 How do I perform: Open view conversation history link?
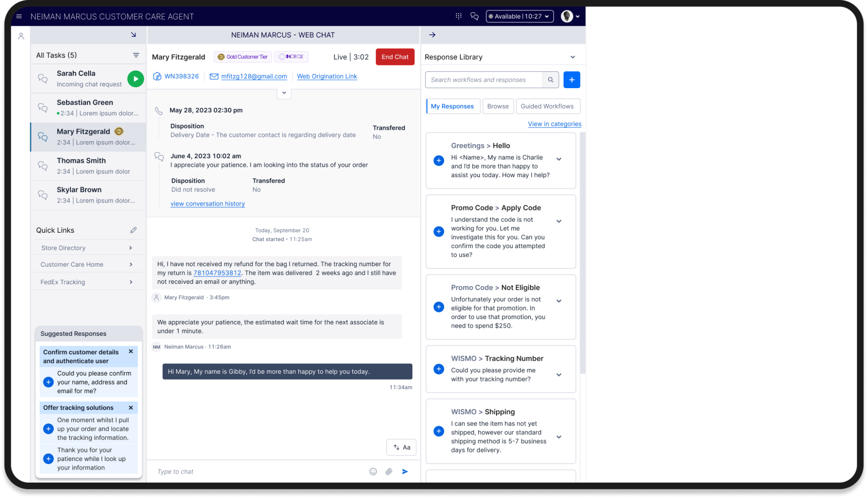(x=207, y=204)
